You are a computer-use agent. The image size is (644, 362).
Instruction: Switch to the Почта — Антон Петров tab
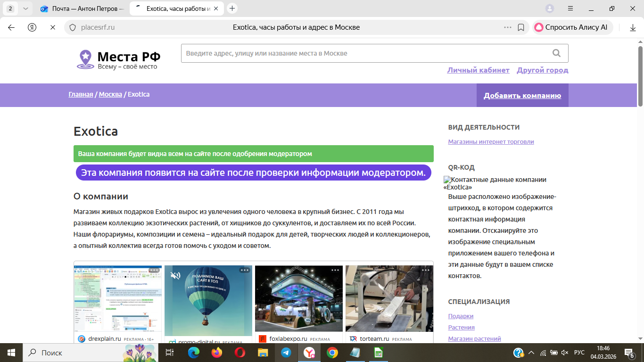(82, 8)
